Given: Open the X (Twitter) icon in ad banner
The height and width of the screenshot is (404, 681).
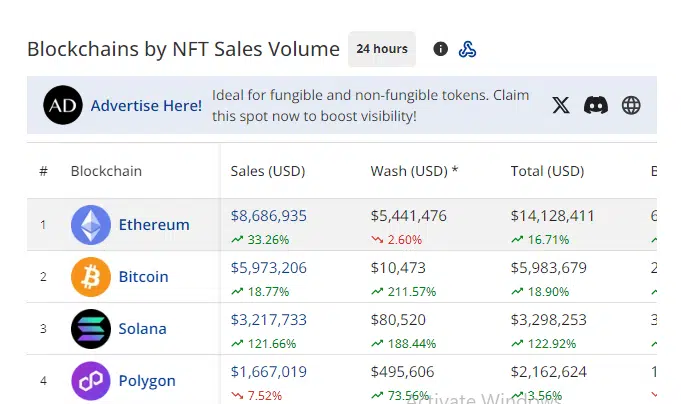Looking at the screenshot, I should (x=561, y=105).
